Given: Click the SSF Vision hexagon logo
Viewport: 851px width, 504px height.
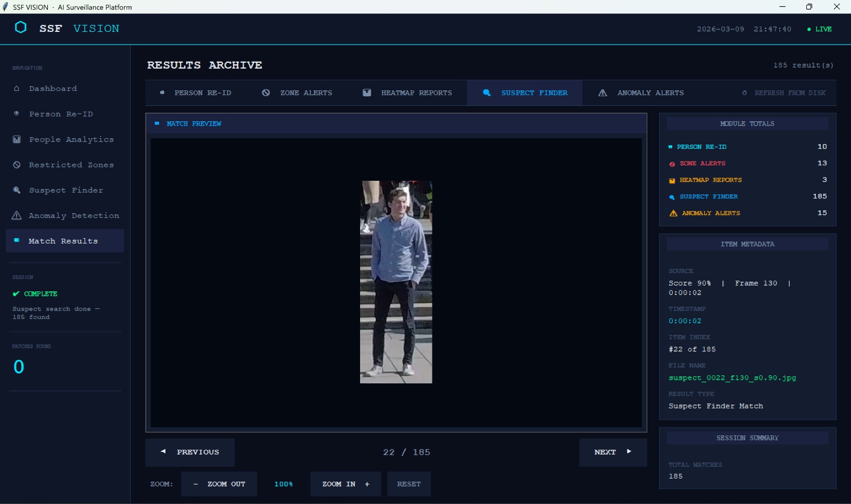Looking at the screenshot, I should (x=21, y=28).
